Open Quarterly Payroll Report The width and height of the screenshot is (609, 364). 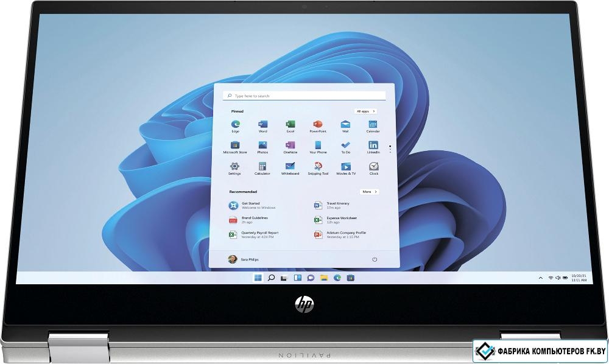click(253, 235)
